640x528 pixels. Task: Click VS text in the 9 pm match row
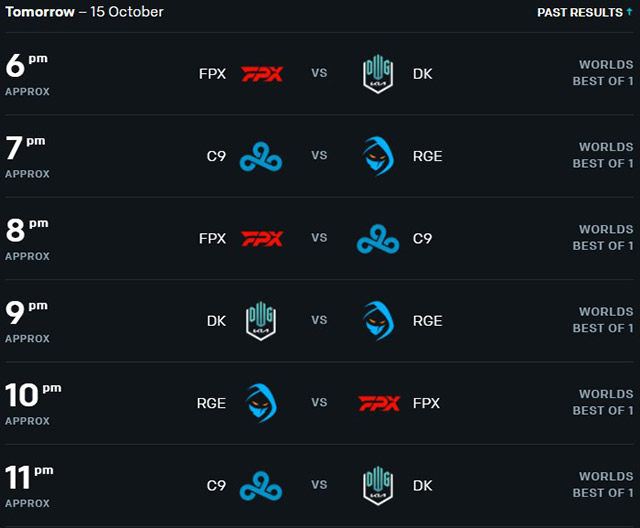[319, 320]
